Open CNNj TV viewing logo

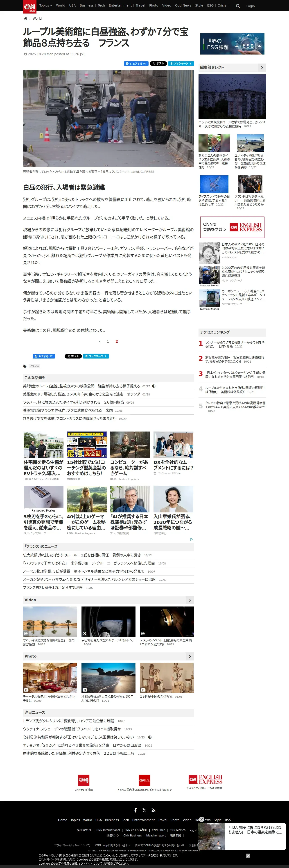pyautogui.click(x=84, y=780)
